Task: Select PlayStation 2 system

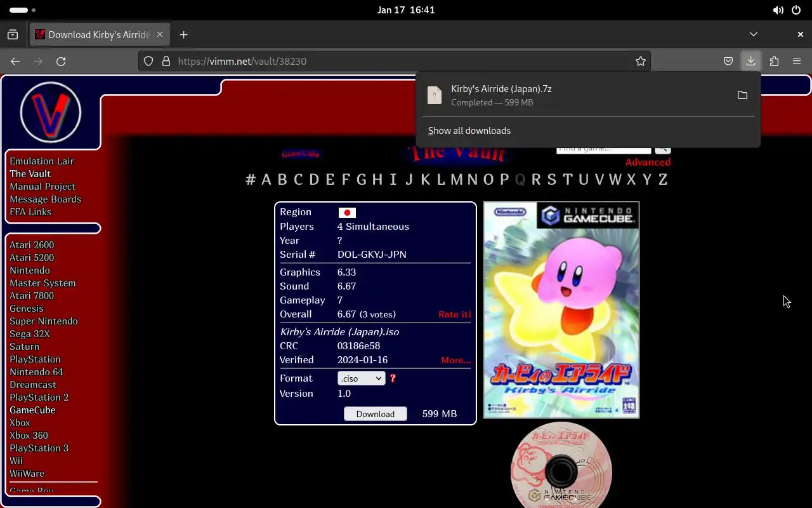Action: point(39,398)
